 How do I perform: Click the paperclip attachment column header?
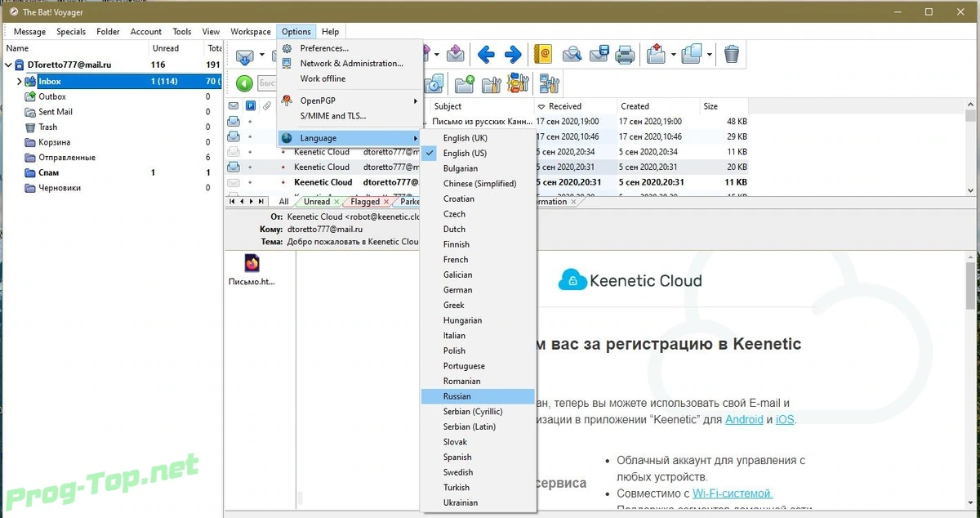267,106
